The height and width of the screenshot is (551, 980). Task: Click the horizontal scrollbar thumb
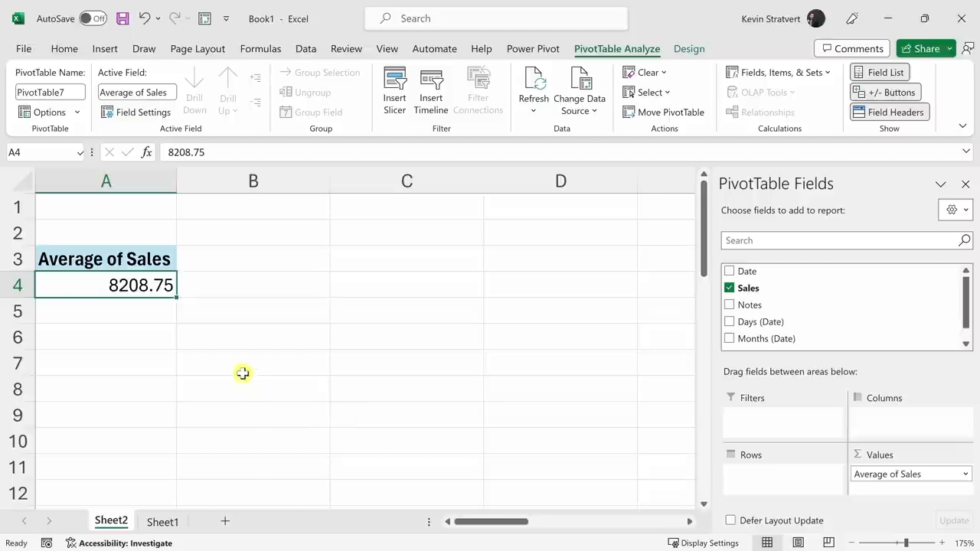click(x=491, y=521)
